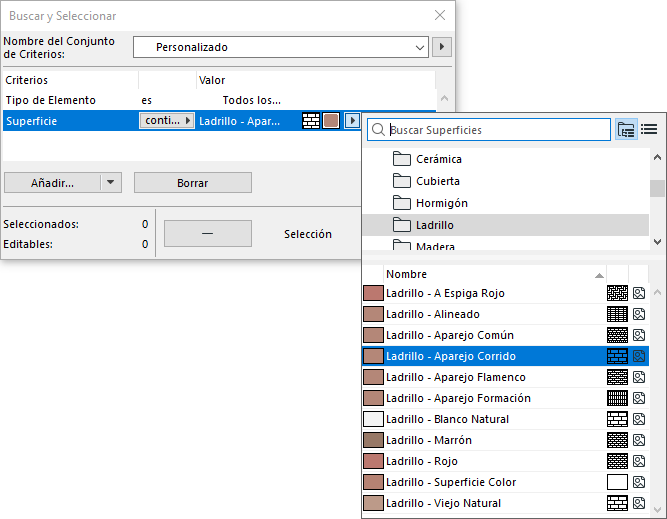Click hatch icon of Ladrillo - Aparejo Flamenco

point(617,377)
